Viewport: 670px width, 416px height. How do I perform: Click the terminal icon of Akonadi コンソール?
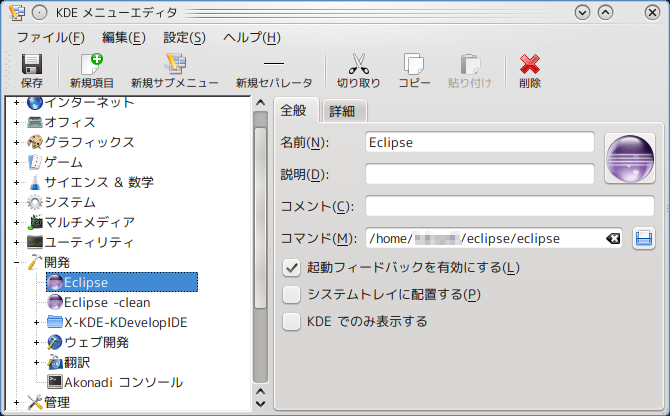click(x=55, y=382)
